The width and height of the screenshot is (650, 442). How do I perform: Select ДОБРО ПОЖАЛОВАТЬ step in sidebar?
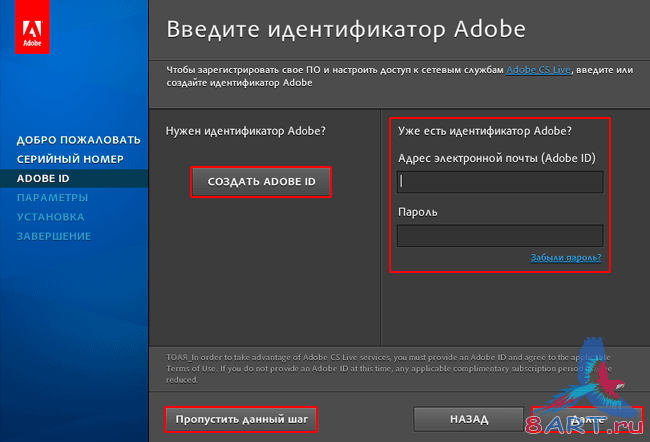[78, 140]
